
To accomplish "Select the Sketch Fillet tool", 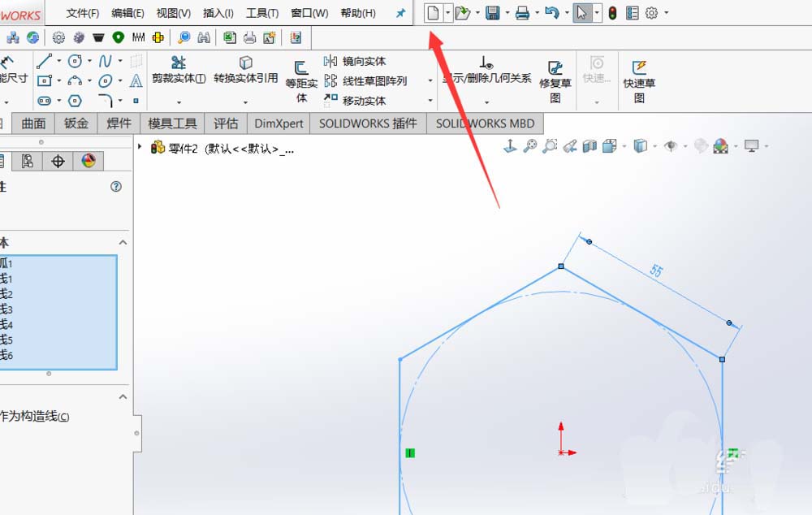I will [x=105, y=101].
